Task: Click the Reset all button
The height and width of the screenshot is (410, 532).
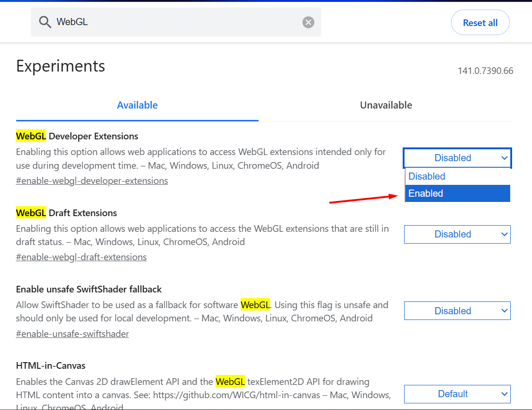Action: (480, 23)
